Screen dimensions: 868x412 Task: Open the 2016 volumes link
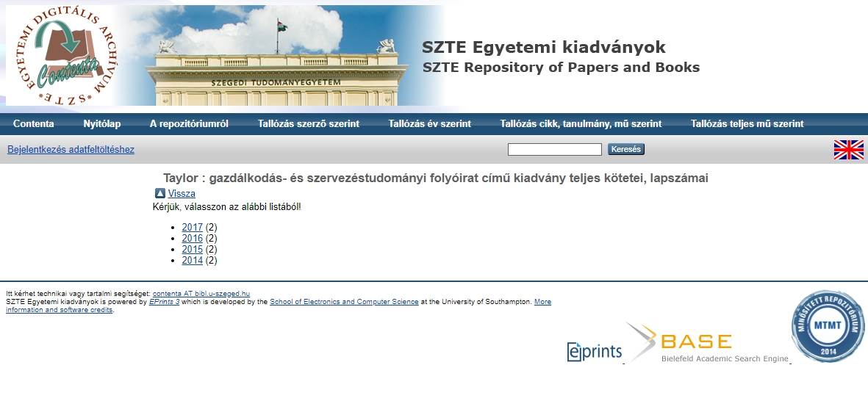192,239
